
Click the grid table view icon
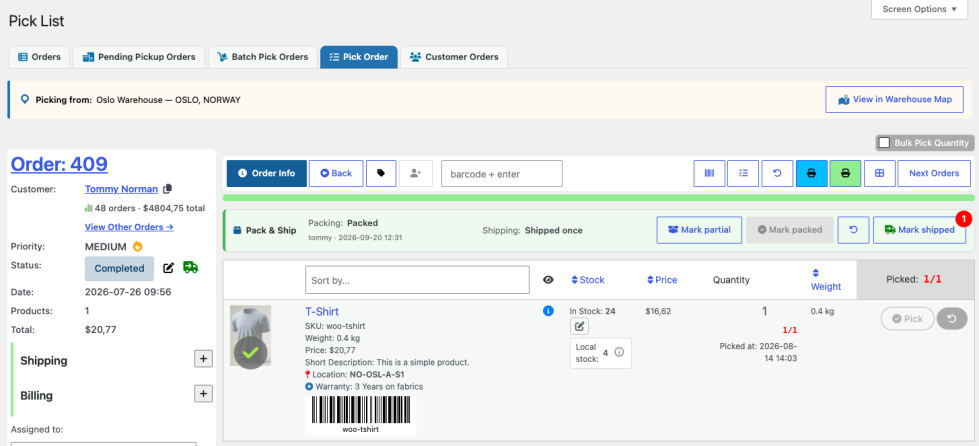coord(879,174)
